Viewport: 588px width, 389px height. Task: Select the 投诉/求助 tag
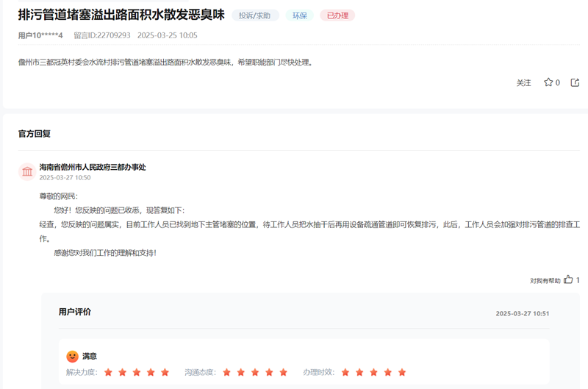point(255,15)
